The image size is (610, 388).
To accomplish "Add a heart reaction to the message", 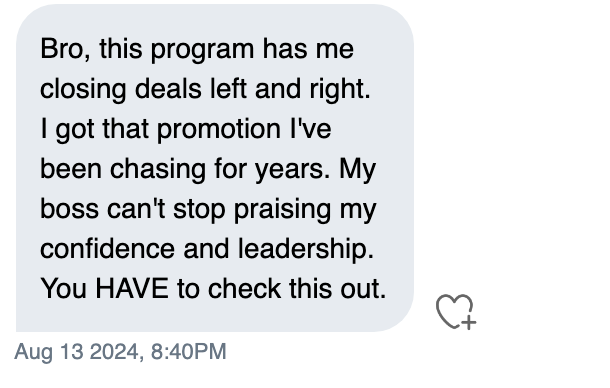I will pos(456,312).
